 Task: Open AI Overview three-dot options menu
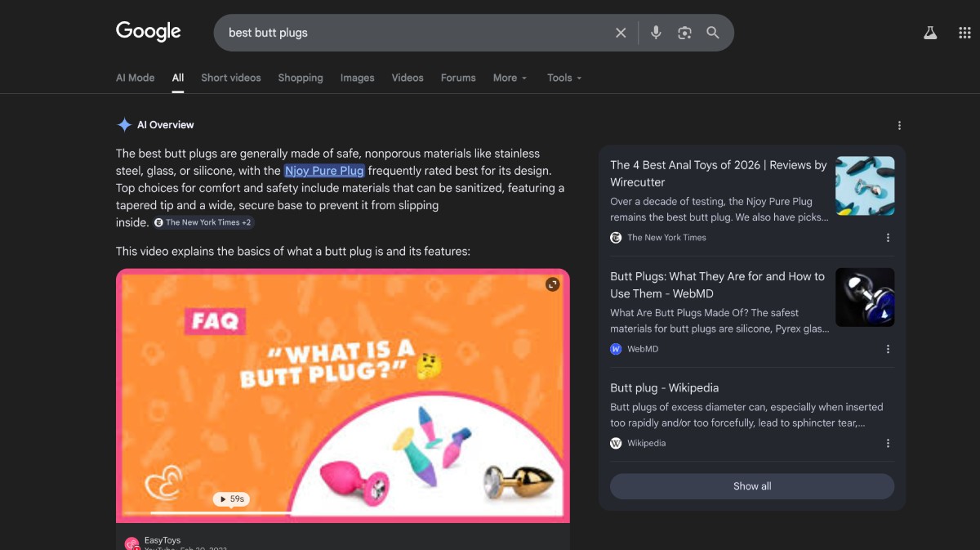tap(899, 125)
